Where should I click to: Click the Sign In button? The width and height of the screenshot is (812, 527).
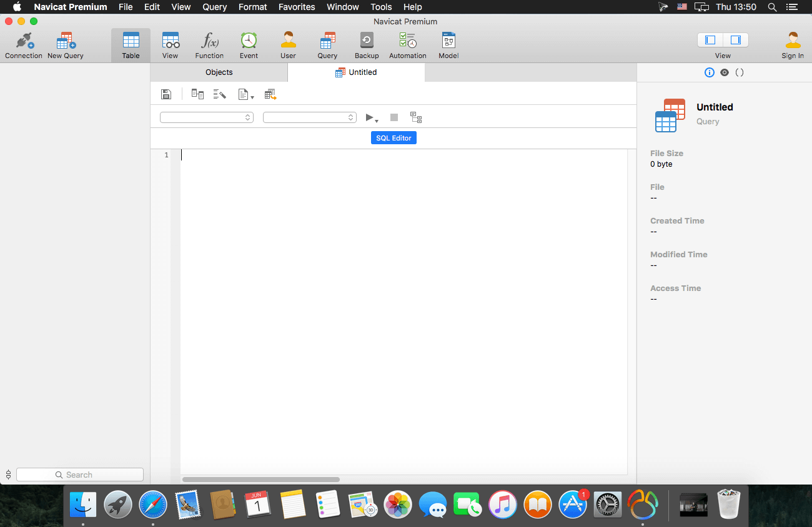793,46
